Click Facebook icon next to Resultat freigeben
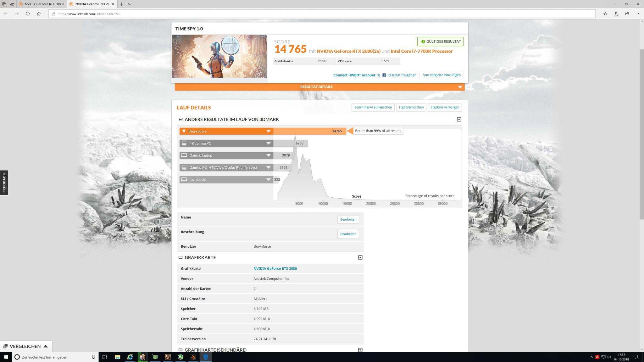Screen dimensions: 644x362 384,75
